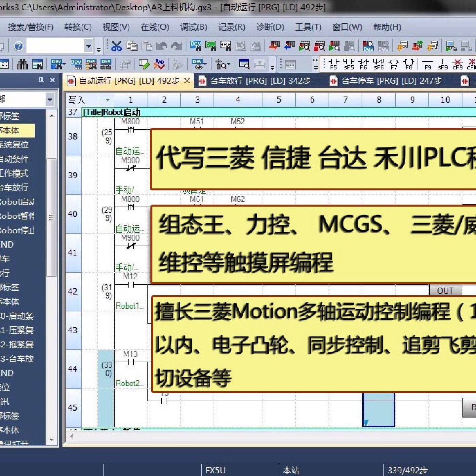Insert closed contact with F6 icon
This screenshot has width=476, height=476.
[364, 64]
